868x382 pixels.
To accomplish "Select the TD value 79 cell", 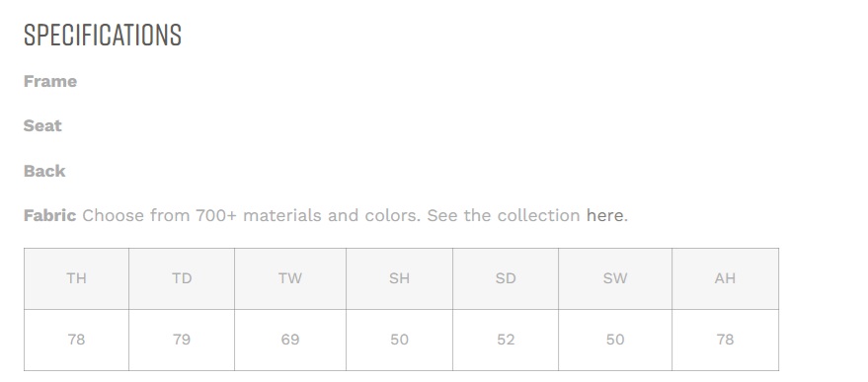I will pyautogui.click(x=182, y=340).
